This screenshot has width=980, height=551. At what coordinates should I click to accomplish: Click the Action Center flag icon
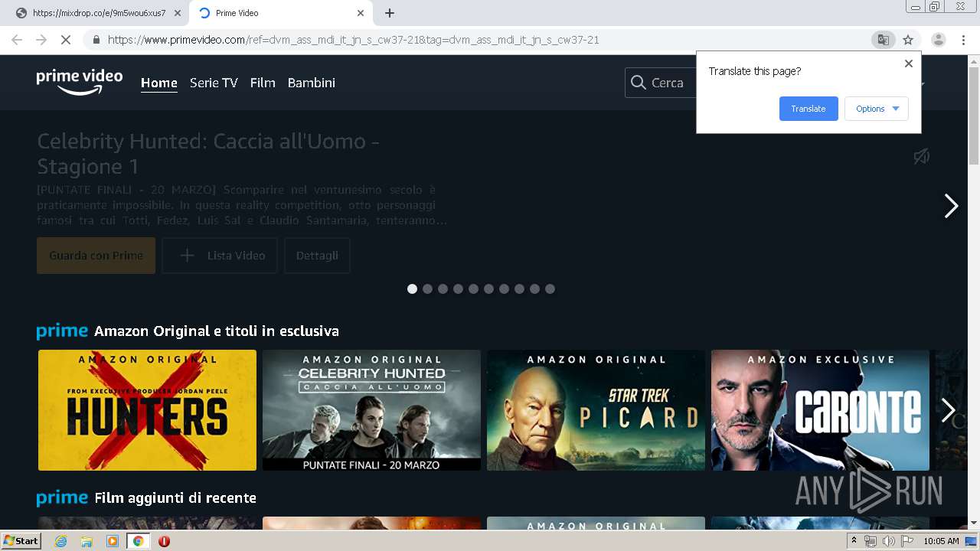pos(907,541)
